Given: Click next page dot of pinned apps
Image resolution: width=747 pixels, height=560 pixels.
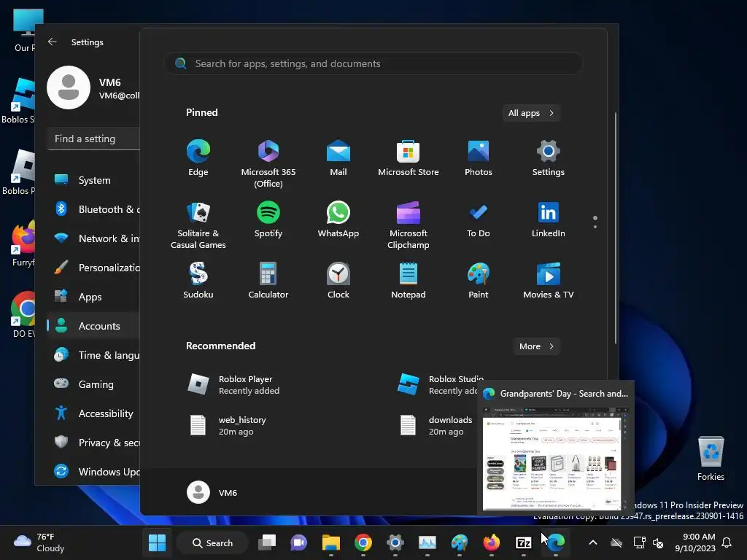Looking at the screenshot, I should pos(595,227).
